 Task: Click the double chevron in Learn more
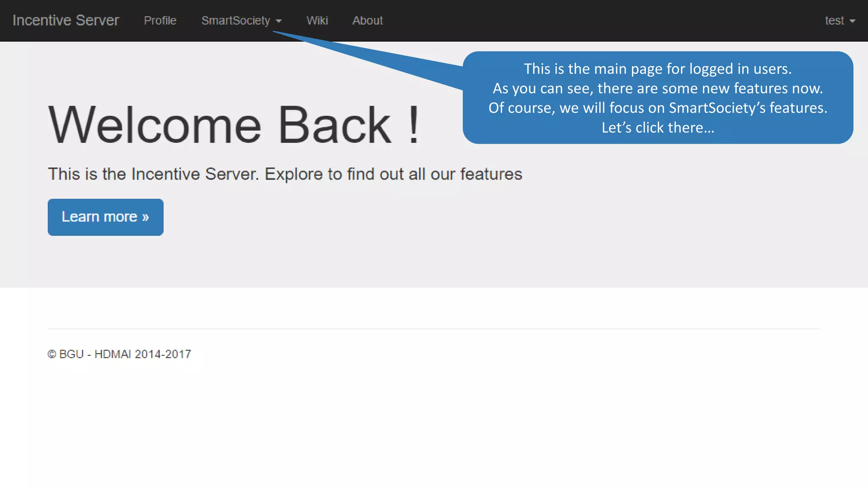[x=145, y=217]
